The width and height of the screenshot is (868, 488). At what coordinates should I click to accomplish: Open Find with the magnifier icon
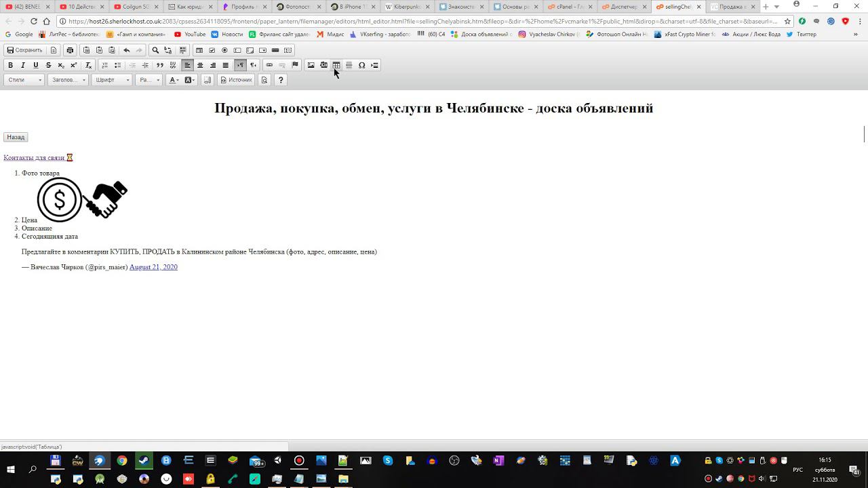155,50
